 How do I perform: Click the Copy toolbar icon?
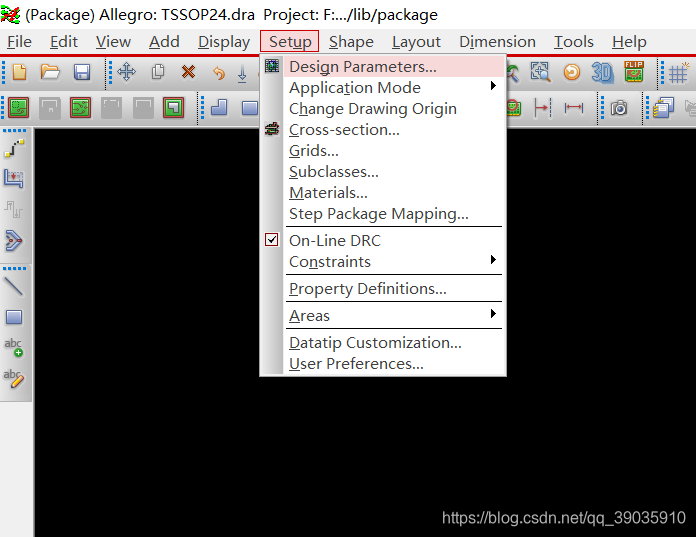tap(158, 72)
